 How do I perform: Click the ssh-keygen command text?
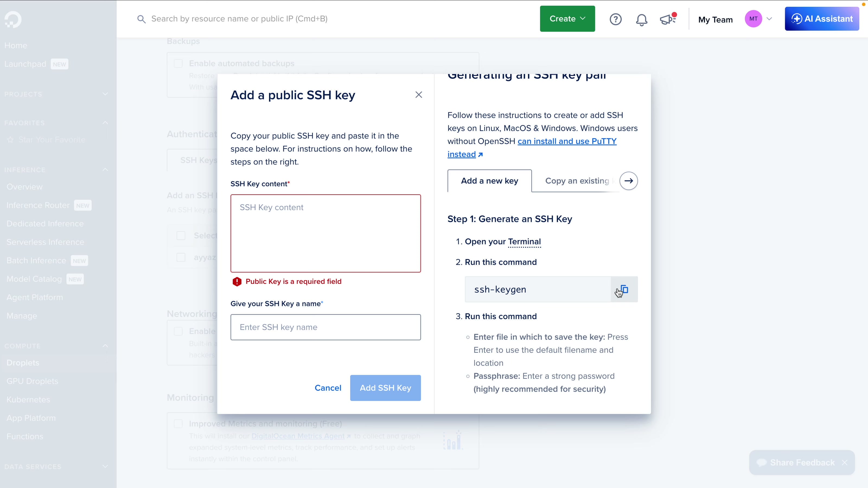tap(500, 290)
